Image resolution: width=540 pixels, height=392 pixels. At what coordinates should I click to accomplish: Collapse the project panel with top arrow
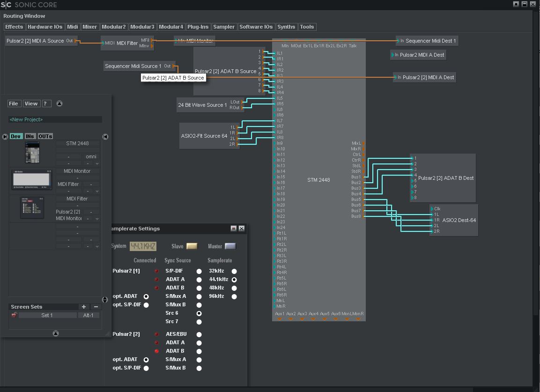[59, 104]
